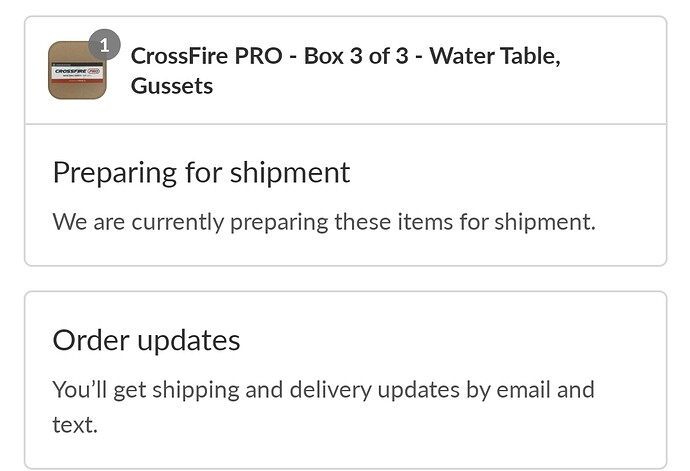Select the CrossFire PRO Box 3 of 3 title
This screenshot has height=471, width=690.
[345, 70]
